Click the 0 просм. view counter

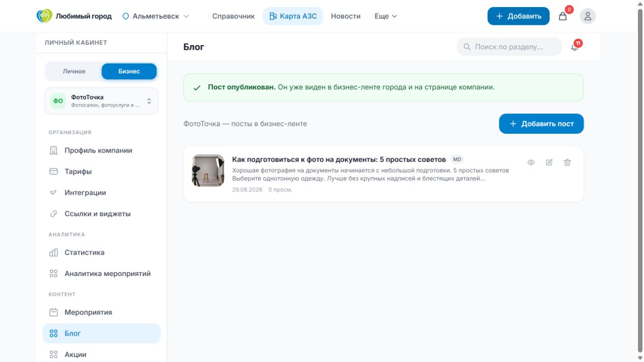tap(280, 190)
